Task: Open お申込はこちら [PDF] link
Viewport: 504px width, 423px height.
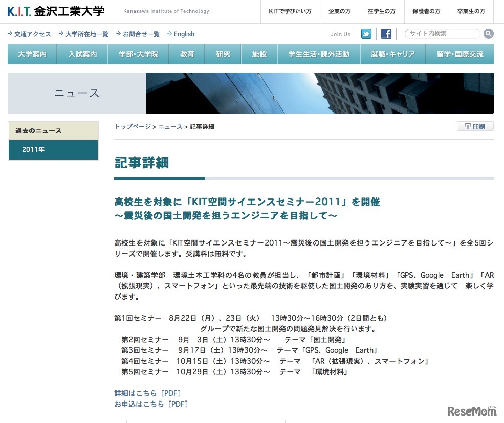Action: point(151,404)
